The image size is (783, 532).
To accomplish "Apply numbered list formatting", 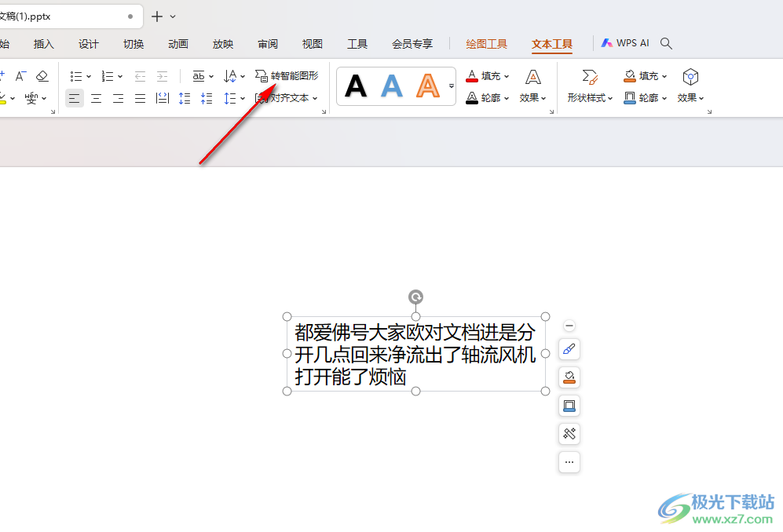I will (x=108, y=76).
